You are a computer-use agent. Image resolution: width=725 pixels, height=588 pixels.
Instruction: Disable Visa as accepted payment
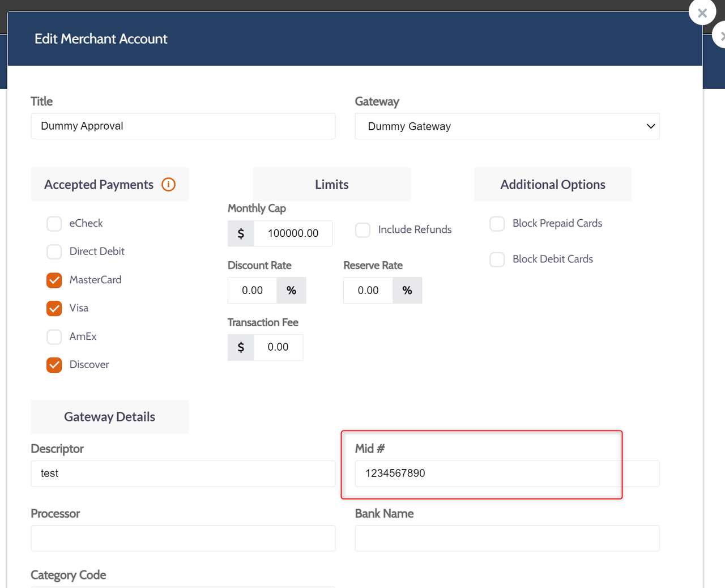click(x=54, y=308)
